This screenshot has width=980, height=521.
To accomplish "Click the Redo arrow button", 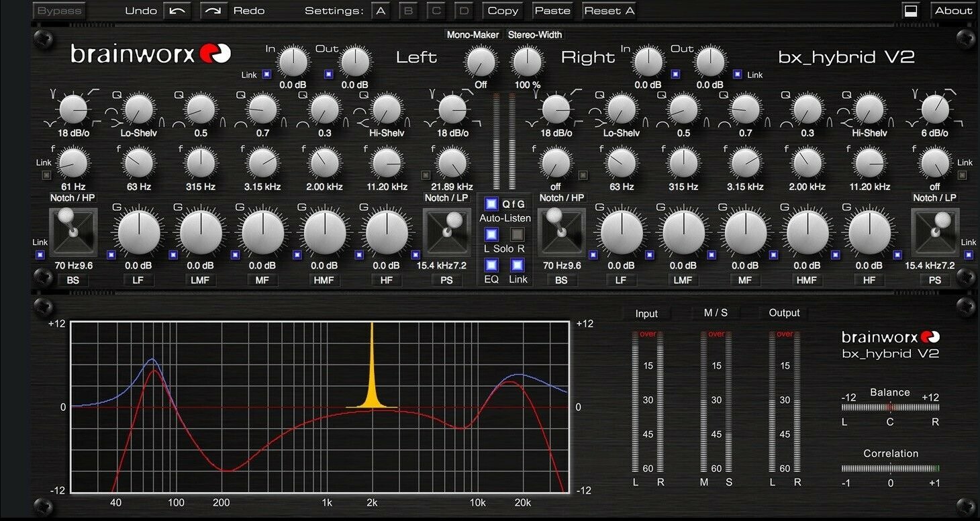I will (214, 11).
